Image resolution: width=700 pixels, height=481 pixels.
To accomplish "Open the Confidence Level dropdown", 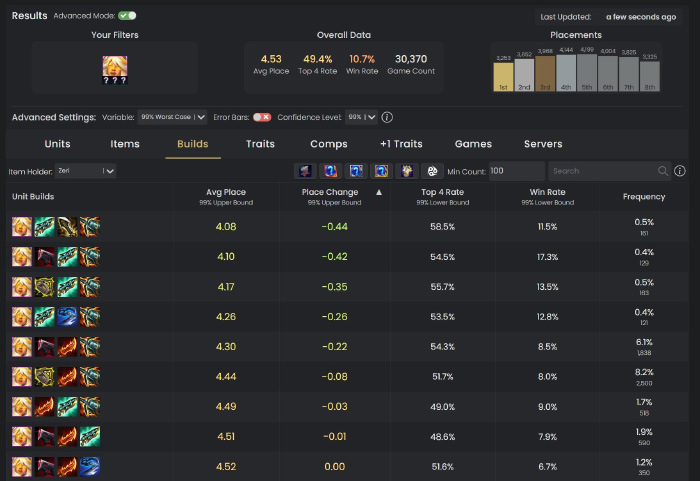I will (361, 117).
